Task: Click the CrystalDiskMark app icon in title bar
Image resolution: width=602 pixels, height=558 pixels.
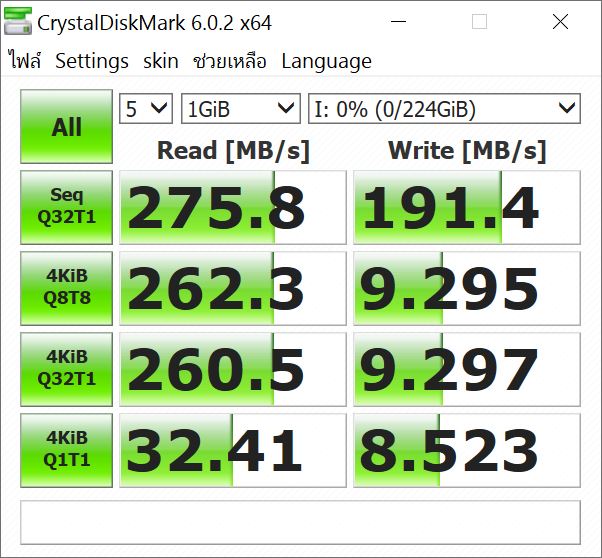Action: 18,22
